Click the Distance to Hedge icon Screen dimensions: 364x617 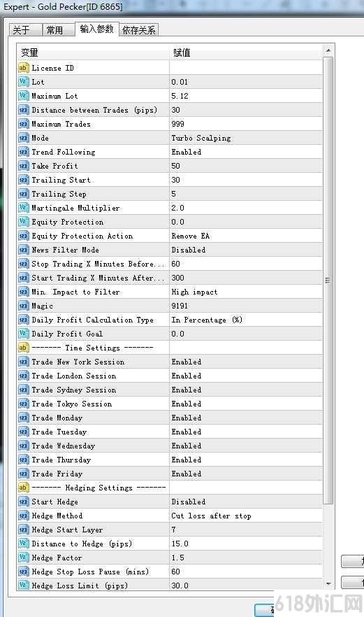pyautogui.click(x=23, y=544)
